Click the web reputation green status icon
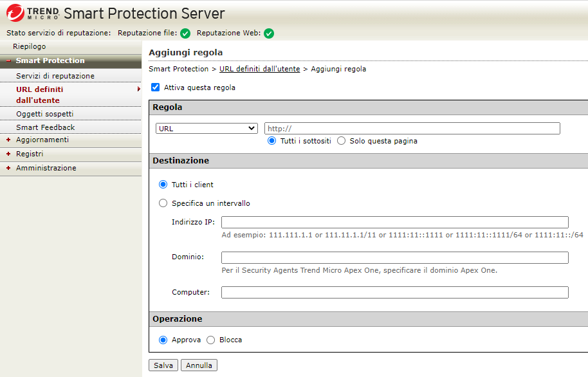The width and height of the screenshot is (588, 377). click(x=269, y=33)
